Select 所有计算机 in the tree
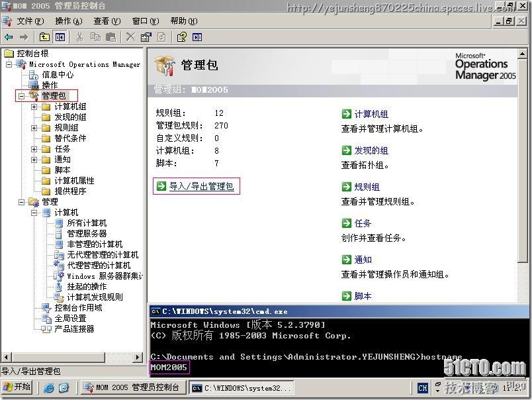532x400 pixels. point(87,223)
